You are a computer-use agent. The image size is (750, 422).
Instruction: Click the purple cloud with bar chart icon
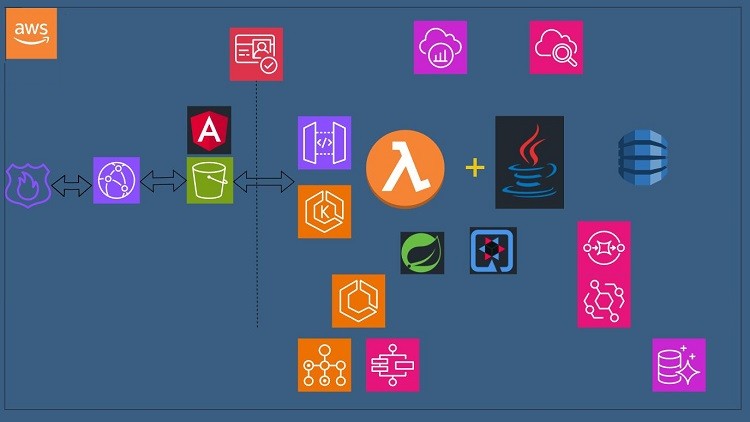(x=440, y=47)
